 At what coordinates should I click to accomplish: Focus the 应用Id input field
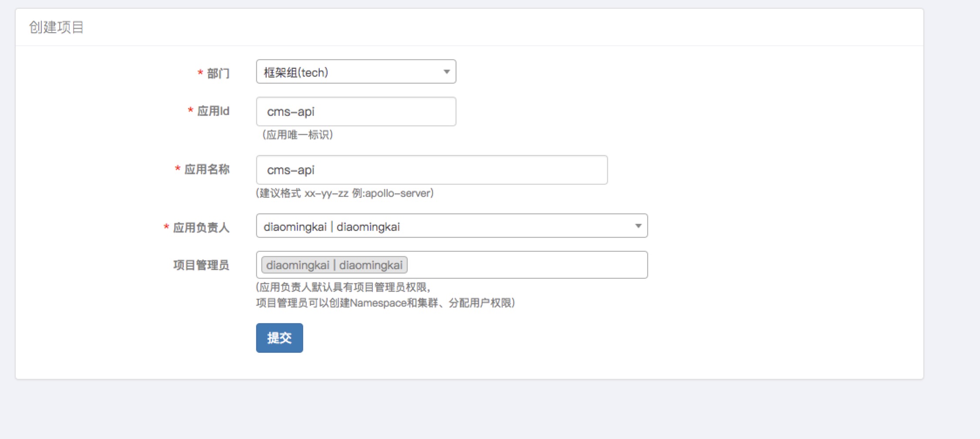(355, 112)
